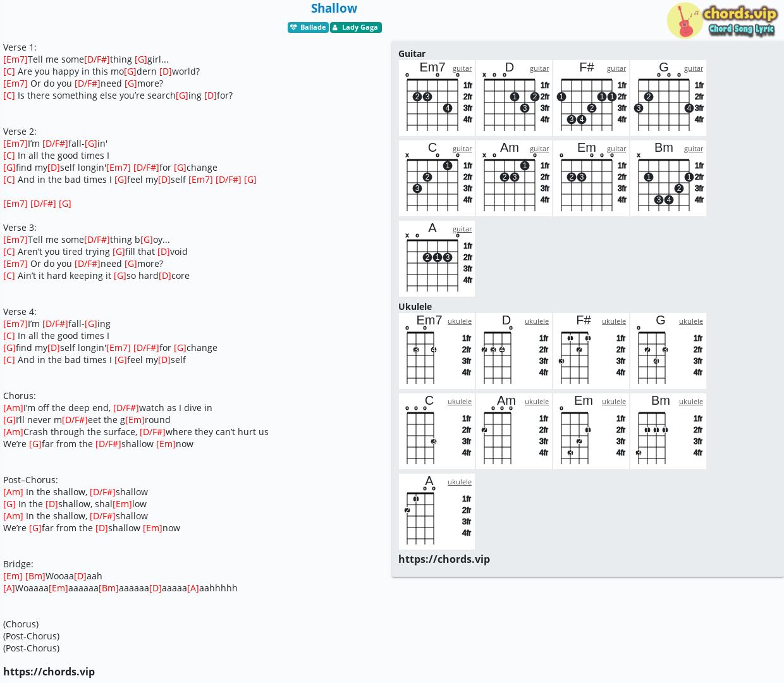Open the Ballade genre tag
Screen dimensions: 784x683
pos(308,27)
